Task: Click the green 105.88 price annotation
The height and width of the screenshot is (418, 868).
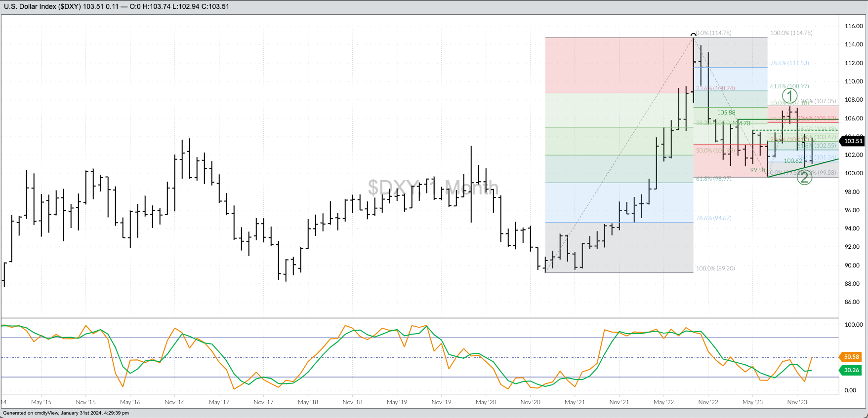Action: [x=726, y=113]
